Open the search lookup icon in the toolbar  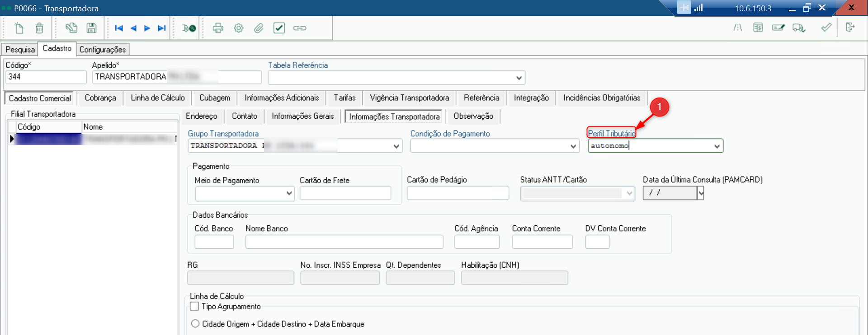point(189,28)
